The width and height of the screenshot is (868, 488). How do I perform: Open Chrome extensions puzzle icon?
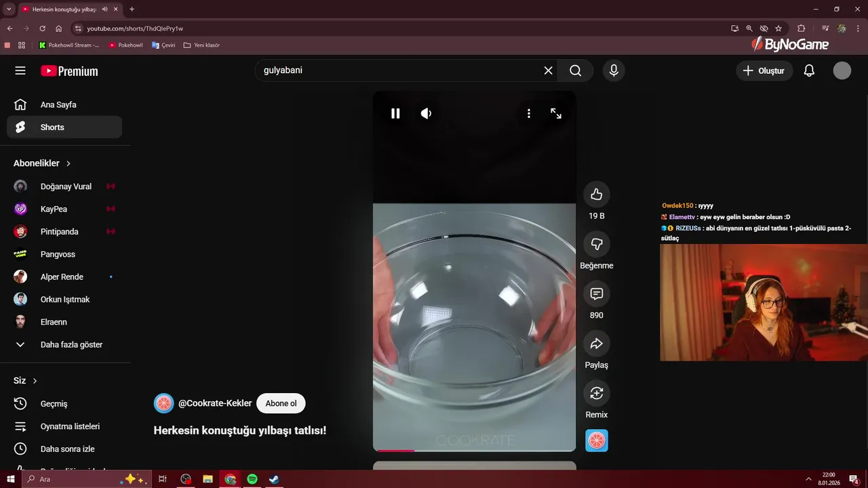(x=802, y=28)
